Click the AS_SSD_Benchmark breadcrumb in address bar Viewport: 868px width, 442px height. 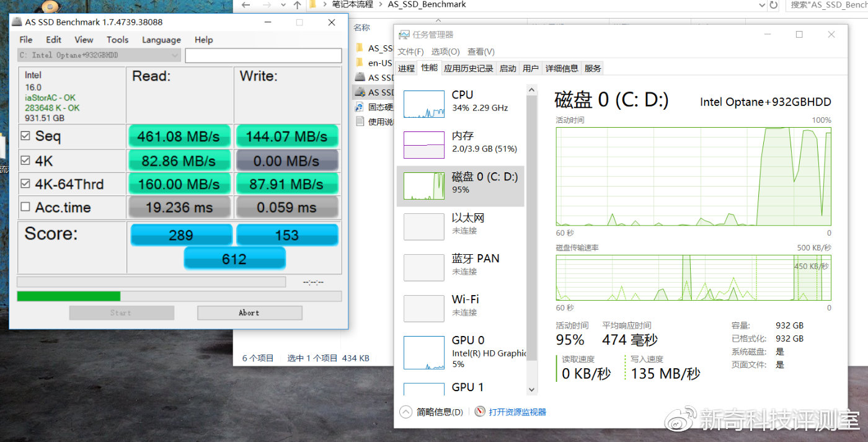(427, 4)
